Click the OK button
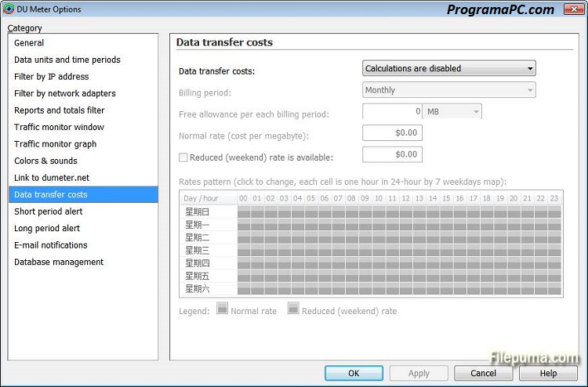The width and height of the screenshot is (588, 387). coord(354,373)
